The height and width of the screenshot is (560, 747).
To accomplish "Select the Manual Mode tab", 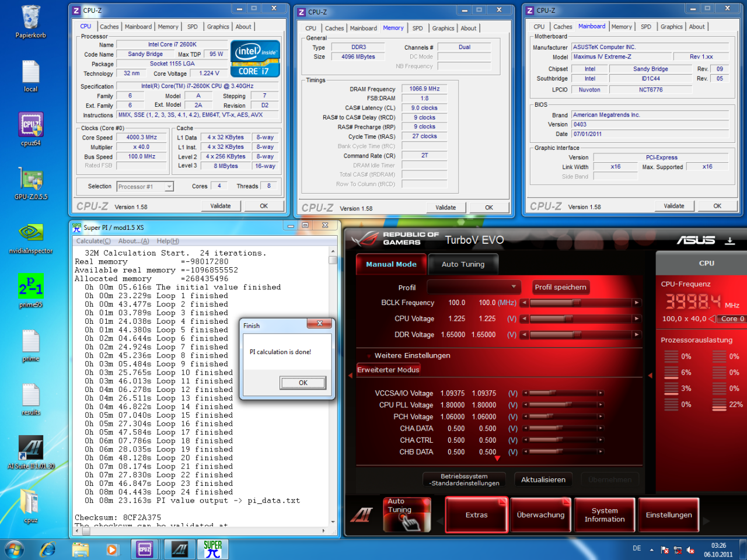I will 391,264.
